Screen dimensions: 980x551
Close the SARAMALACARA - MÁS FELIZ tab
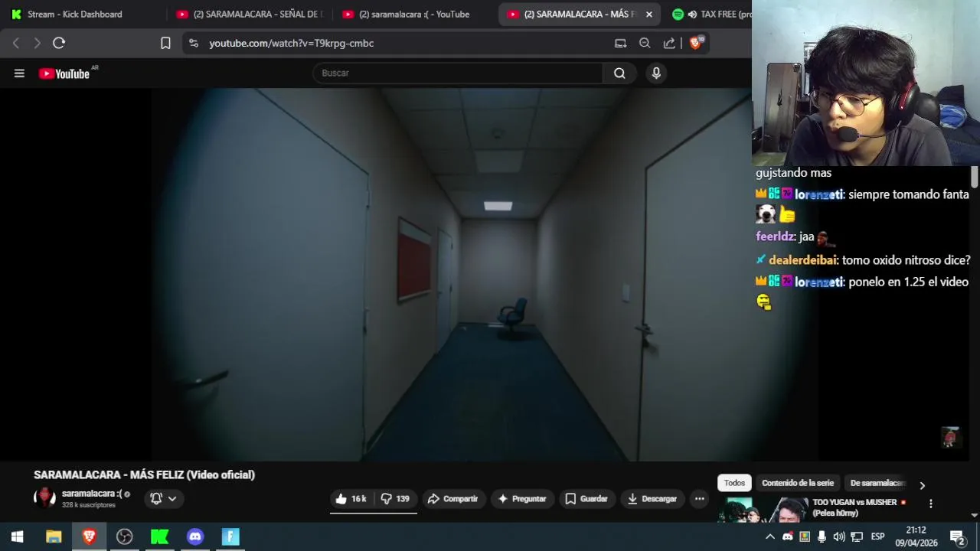click(649, 14)
